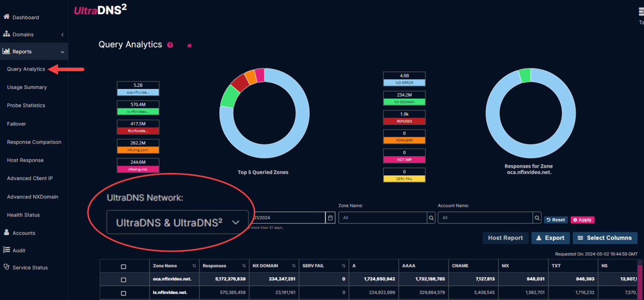Image resolution: width=644 pixels, height=300 pixels.
Task: Open the Host Report
Action: 505,237
